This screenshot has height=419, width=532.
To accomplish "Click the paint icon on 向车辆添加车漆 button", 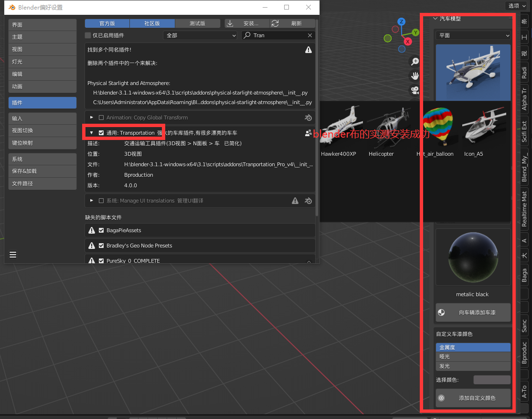I will click(x=441, y=312).
